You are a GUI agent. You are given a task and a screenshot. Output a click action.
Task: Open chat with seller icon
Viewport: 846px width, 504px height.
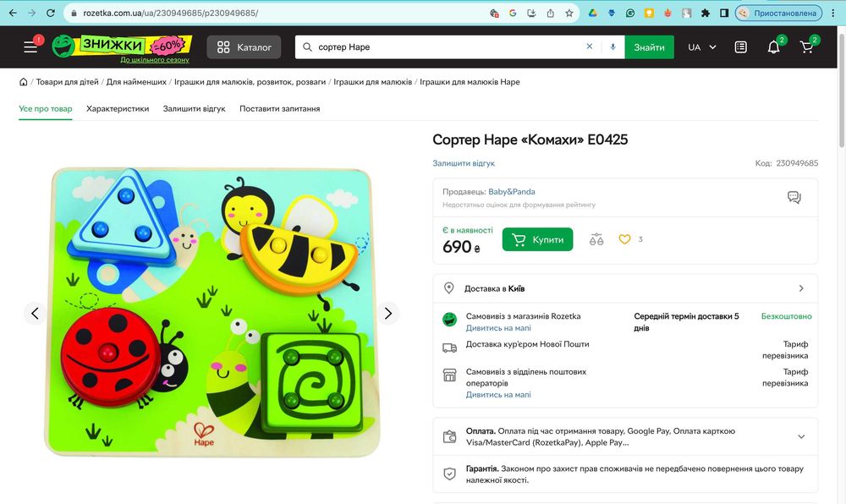[794, 197]
